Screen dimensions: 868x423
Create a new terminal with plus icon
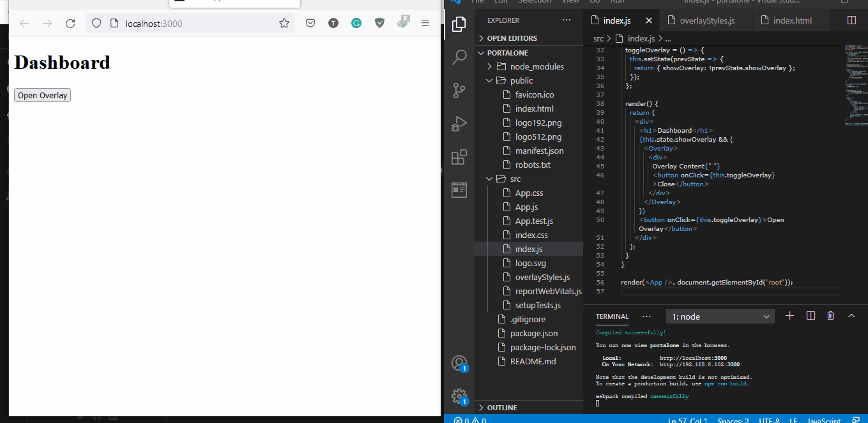point(789,315)
